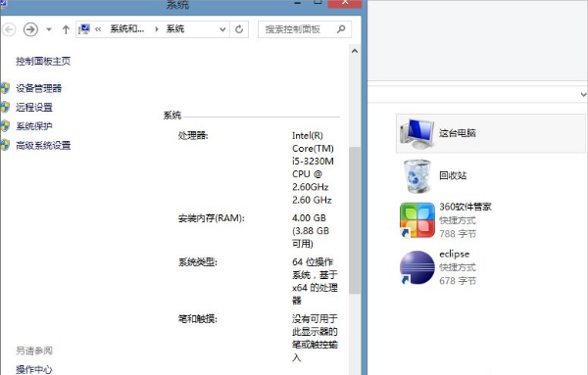The image size is (588, 375).
Task: Click the scrollbar up arrow
Action: [355, 51]
